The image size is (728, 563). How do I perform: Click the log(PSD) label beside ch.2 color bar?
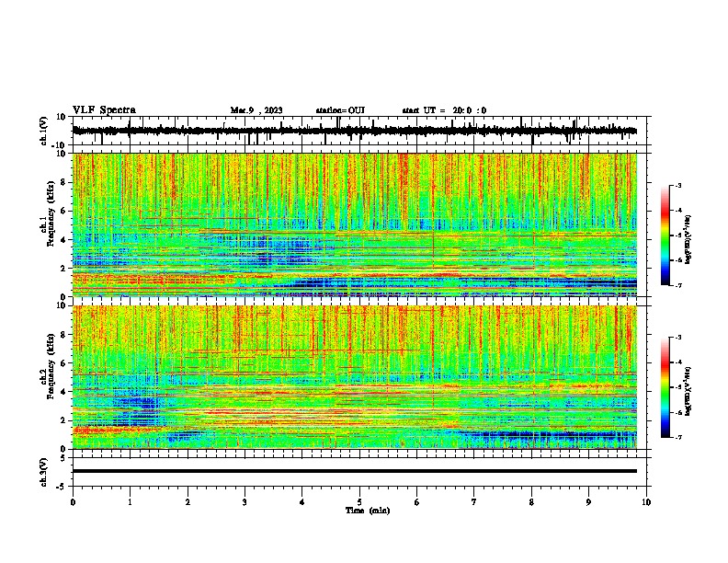tap(688, 391)
